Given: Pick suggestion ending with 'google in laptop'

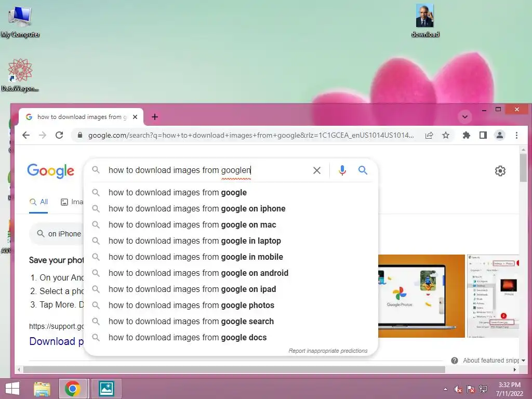Looking at the screenshot, I should [231, 241].
